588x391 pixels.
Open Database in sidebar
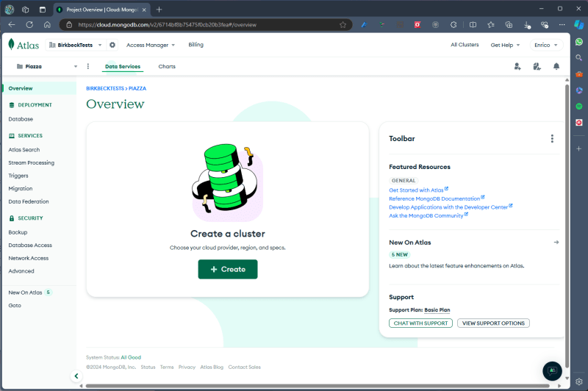(x=21, y=119)
